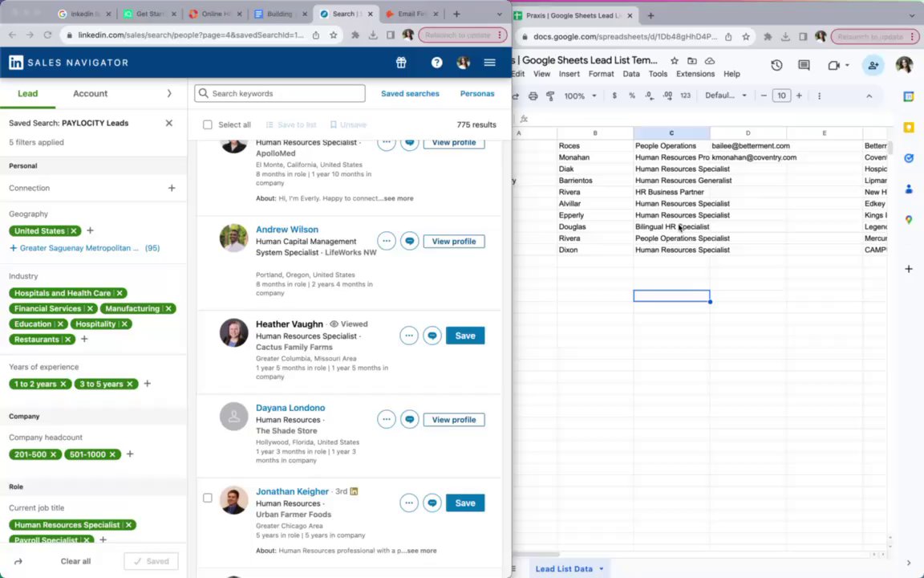Viewport: 924px width, 578px height.
Task: Add another Industry filter value
Action: [x=84, y=339]
